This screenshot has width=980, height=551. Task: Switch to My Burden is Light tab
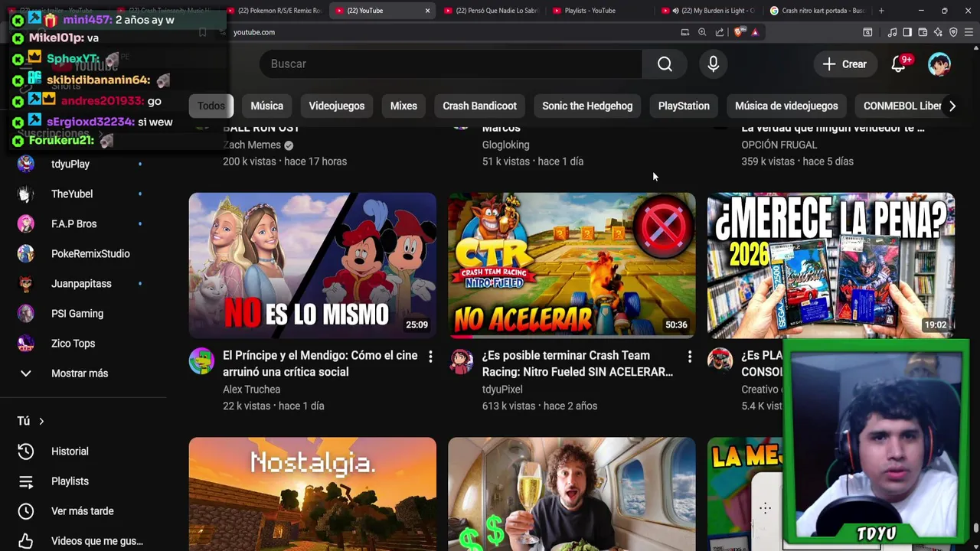click(x=710, y=11)
